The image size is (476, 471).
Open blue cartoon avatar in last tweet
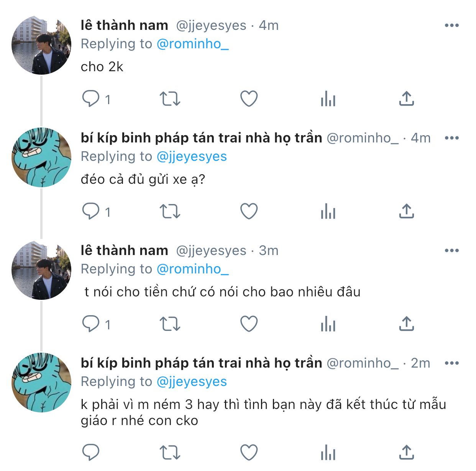(x=41, y=383)
